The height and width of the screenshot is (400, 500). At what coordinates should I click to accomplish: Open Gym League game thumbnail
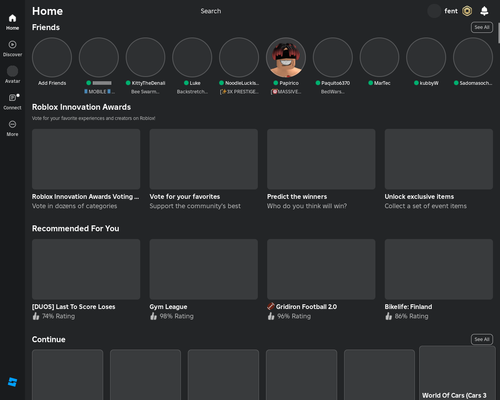coord(204,269)
